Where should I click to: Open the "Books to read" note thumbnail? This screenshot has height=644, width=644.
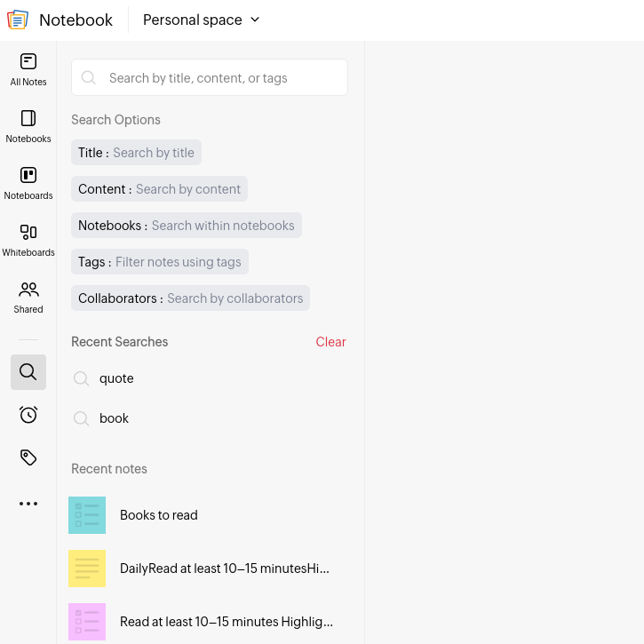(87, 515)
